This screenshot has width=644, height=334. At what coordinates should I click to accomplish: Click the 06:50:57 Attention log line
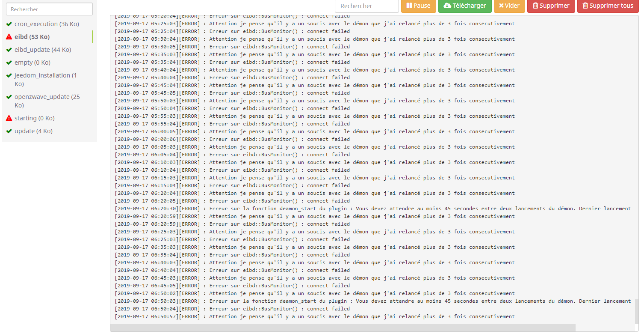[x=315, y=316]
